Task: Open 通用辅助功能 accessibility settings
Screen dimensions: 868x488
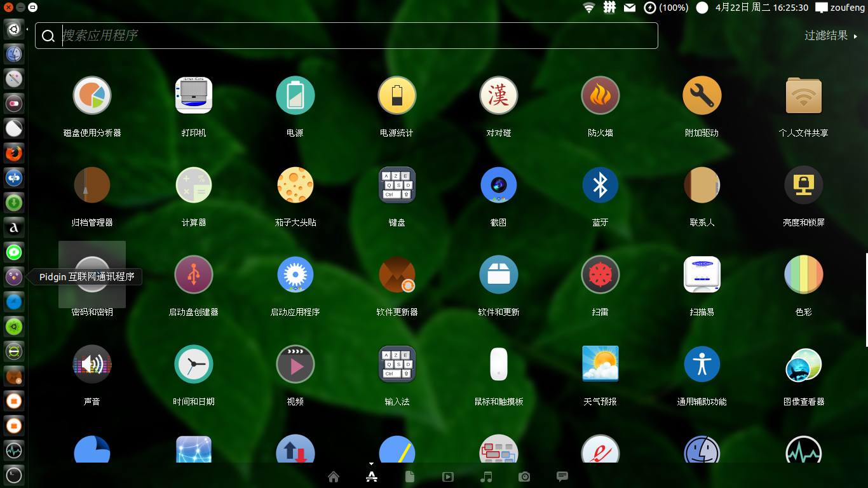Action: point(702,364)
